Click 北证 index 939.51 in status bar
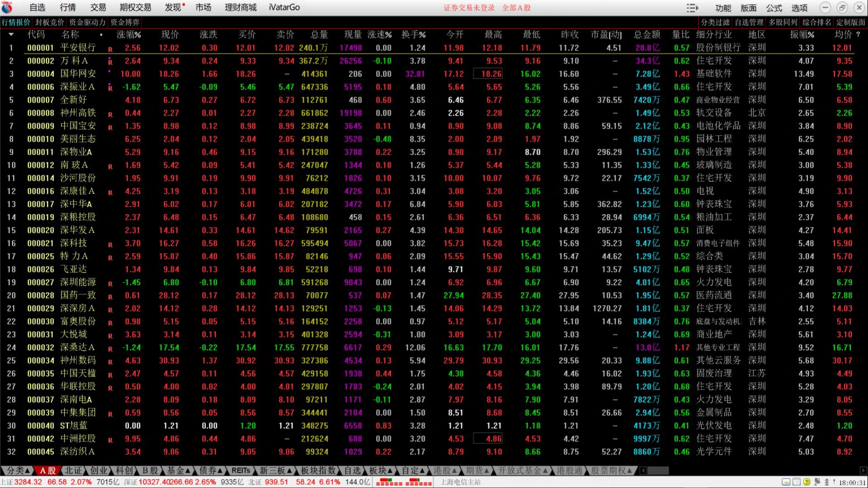The image size is (868, 488). pos(276,482)
